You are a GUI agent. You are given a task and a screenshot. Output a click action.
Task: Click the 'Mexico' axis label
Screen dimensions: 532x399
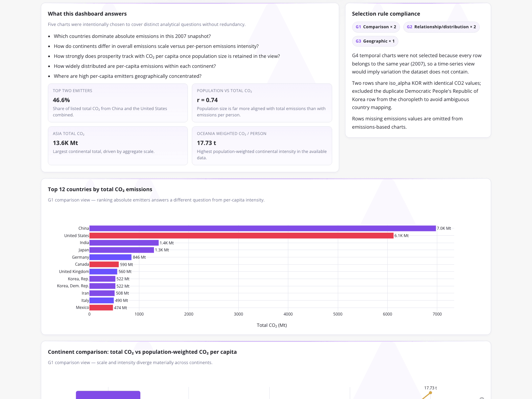pyautogui.click(x=82, y=308)
